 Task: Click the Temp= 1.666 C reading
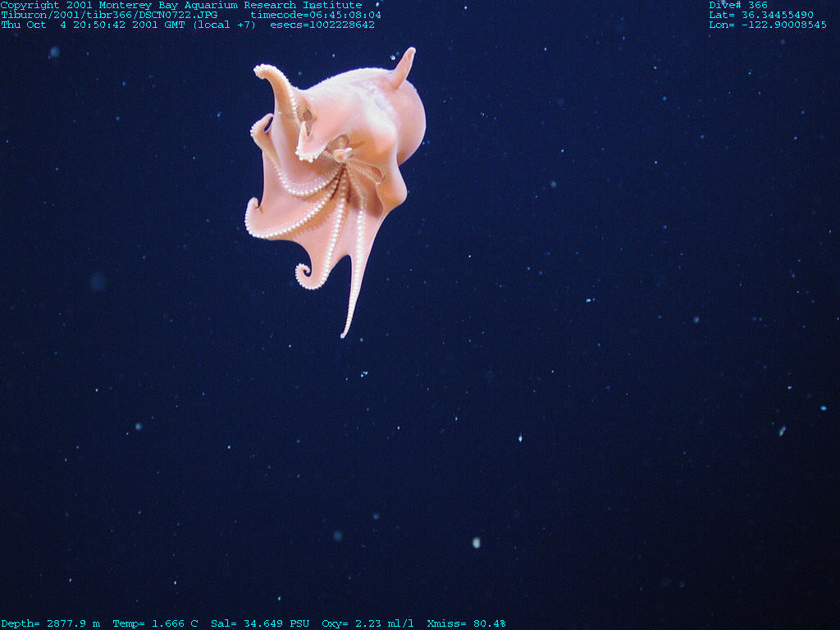tap(155, 623)
